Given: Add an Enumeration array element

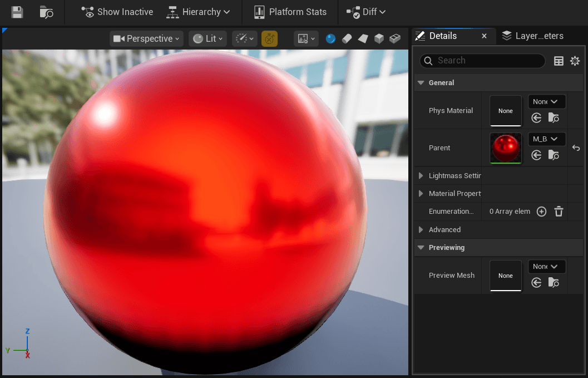Looking at the screenshot, I should [541, 212].
